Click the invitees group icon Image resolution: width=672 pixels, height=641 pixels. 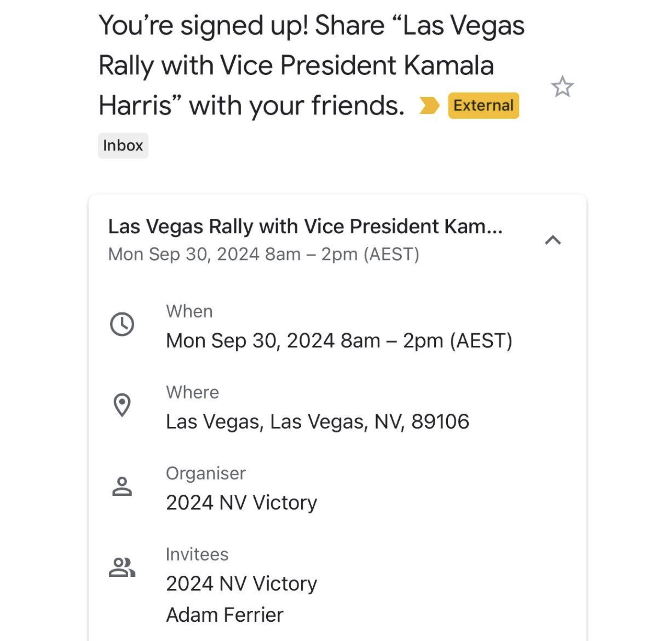pos(122,567)
